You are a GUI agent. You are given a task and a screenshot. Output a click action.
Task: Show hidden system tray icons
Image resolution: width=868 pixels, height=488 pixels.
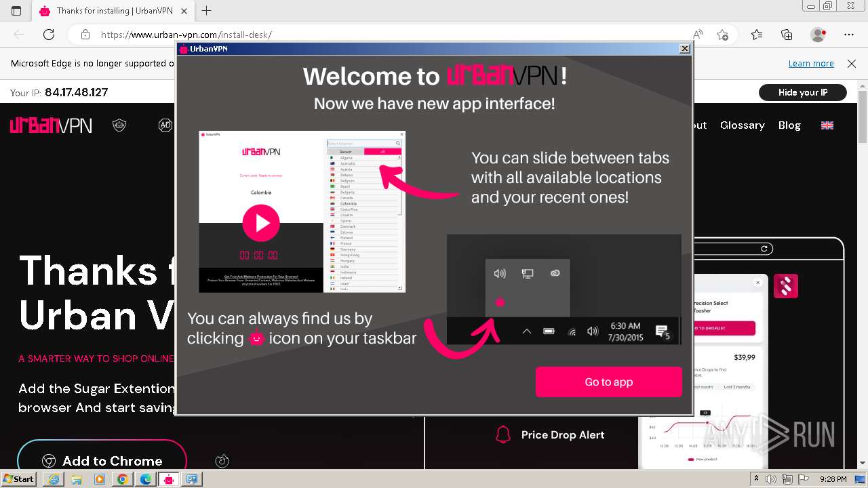coord(756,479)
